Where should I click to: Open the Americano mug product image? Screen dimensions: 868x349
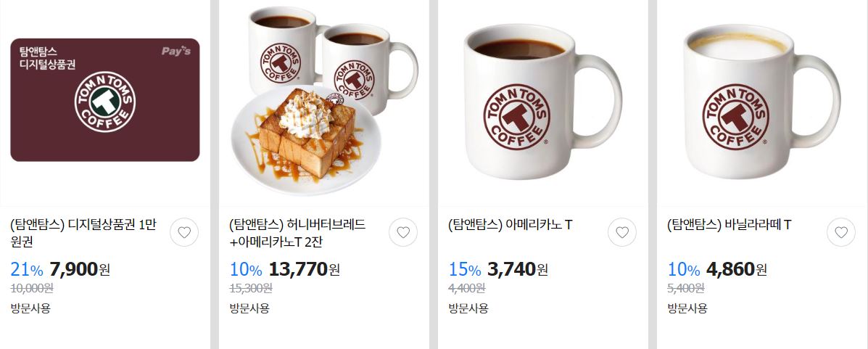click(542, 102)
